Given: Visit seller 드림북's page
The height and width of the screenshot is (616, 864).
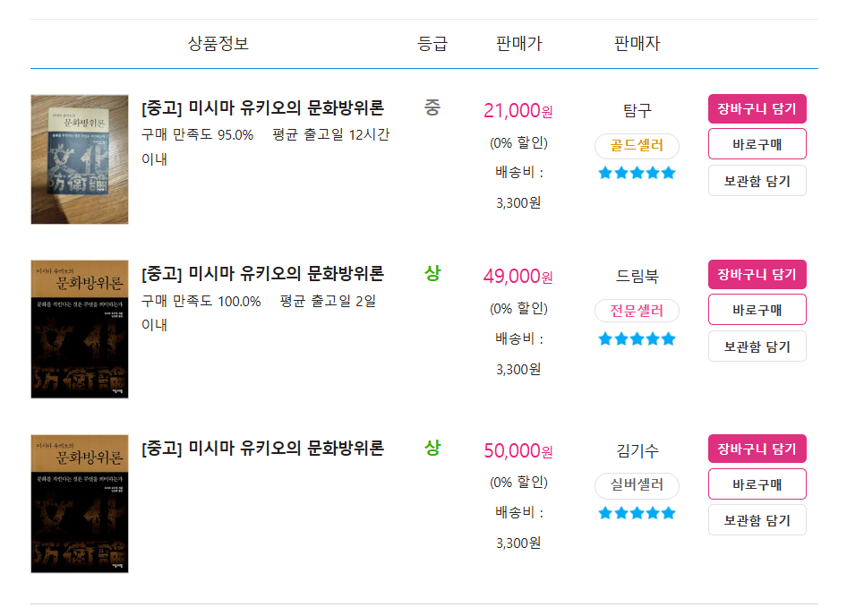Looking at the screenshot, I should pyautogui.click(x=637, y=277).
